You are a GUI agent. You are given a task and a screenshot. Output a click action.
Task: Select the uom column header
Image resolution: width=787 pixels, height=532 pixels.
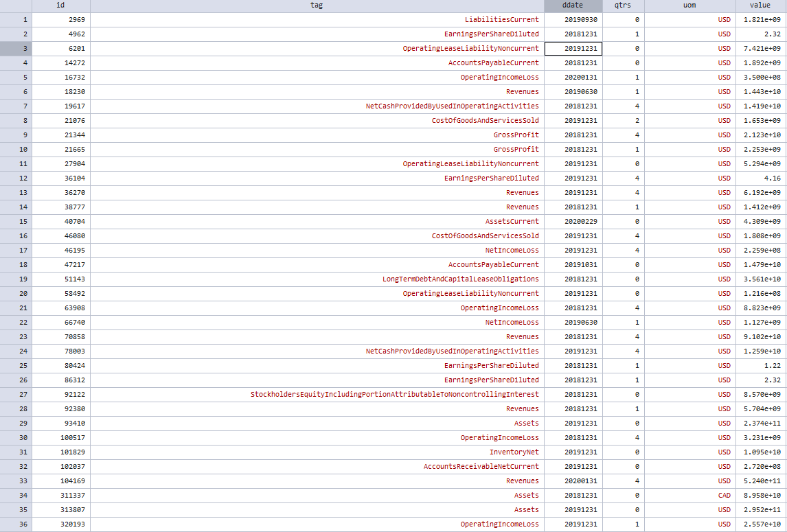point(690,5)
